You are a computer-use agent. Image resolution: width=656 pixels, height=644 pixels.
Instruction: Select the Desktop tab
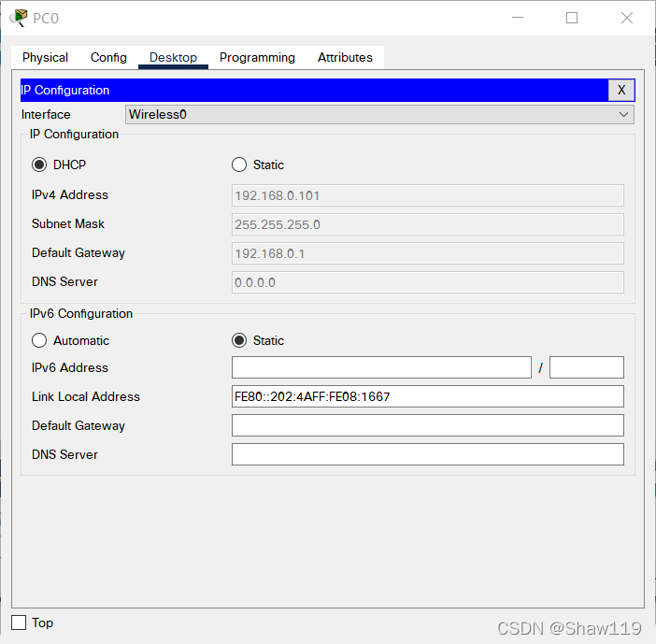point(173,57)
